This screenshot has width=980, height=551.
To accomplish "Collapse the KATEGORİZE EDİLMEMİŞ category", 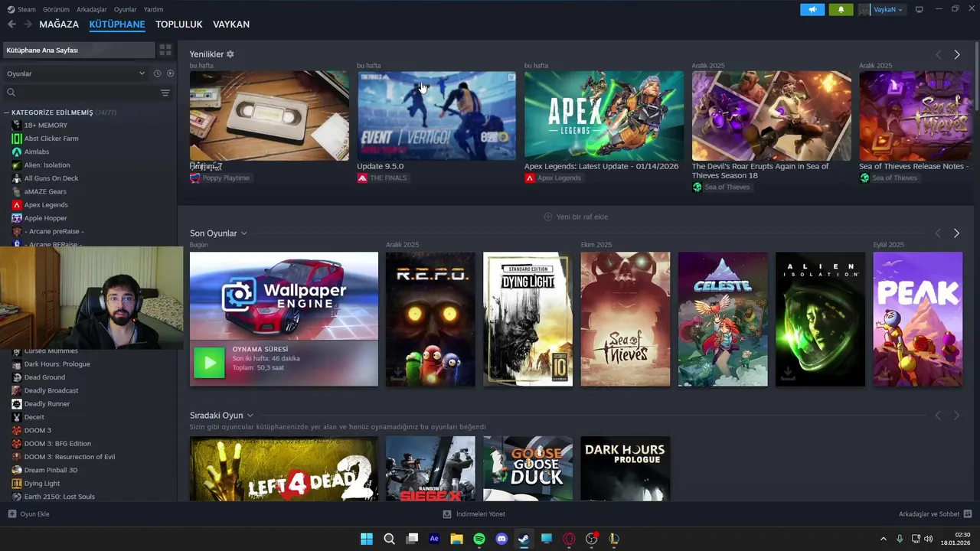I will point(7,112).
